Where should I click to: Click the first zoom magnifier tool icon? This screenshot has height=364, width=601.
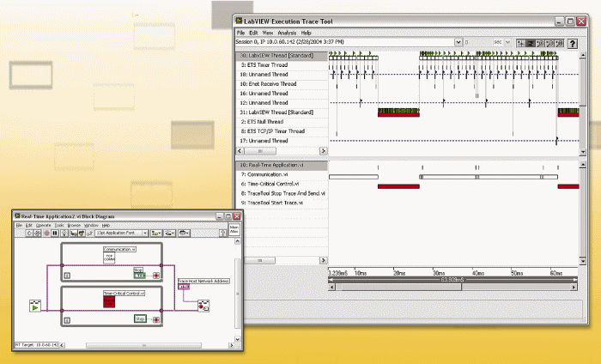540,43
